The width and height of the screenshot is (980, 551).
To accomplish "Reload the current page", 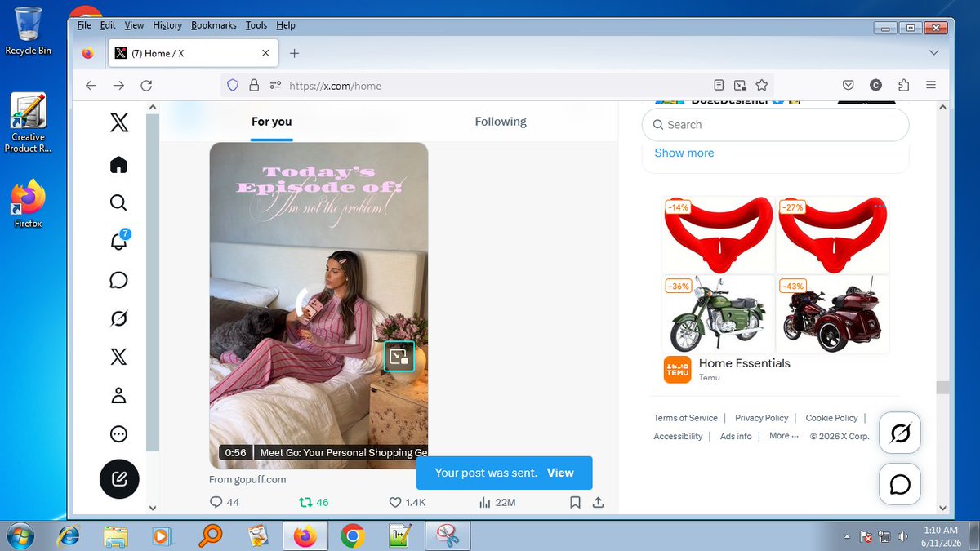I will (146, 85).
